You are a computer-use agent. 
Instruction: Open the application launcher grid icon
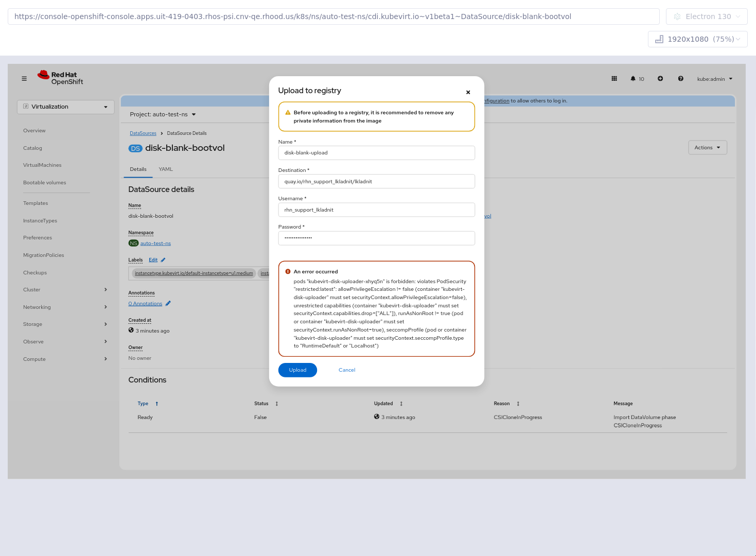click(x=614, y=79)
